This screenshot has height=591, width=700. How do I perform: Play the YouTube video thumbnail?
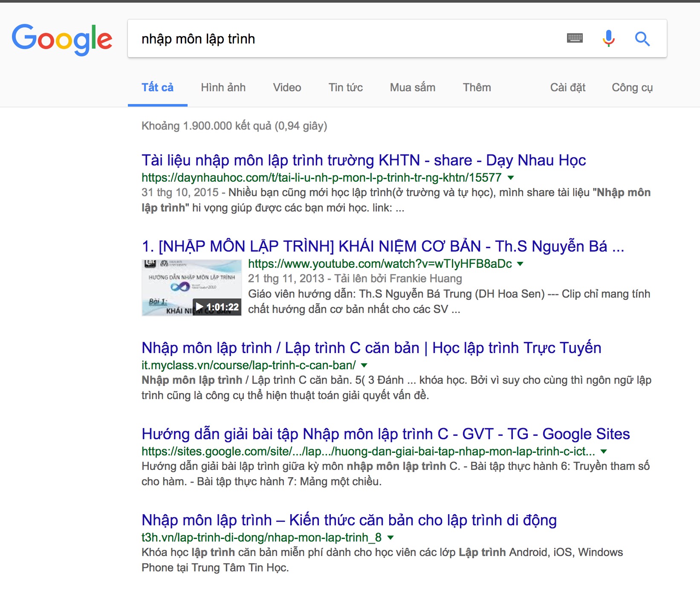pos(191,288)
